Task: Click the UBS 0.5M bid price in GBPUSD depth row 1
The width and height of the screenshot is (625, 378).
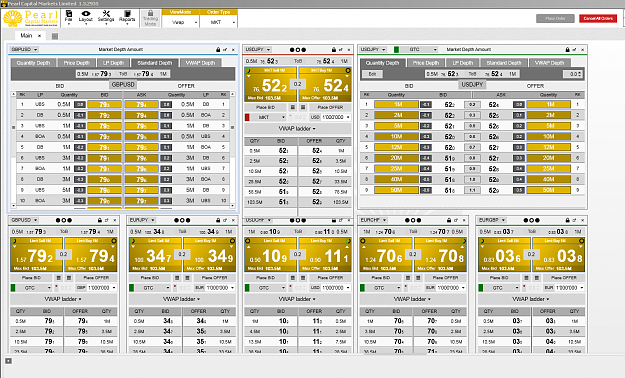Action: pyautogui.click(x=104, y=104)
